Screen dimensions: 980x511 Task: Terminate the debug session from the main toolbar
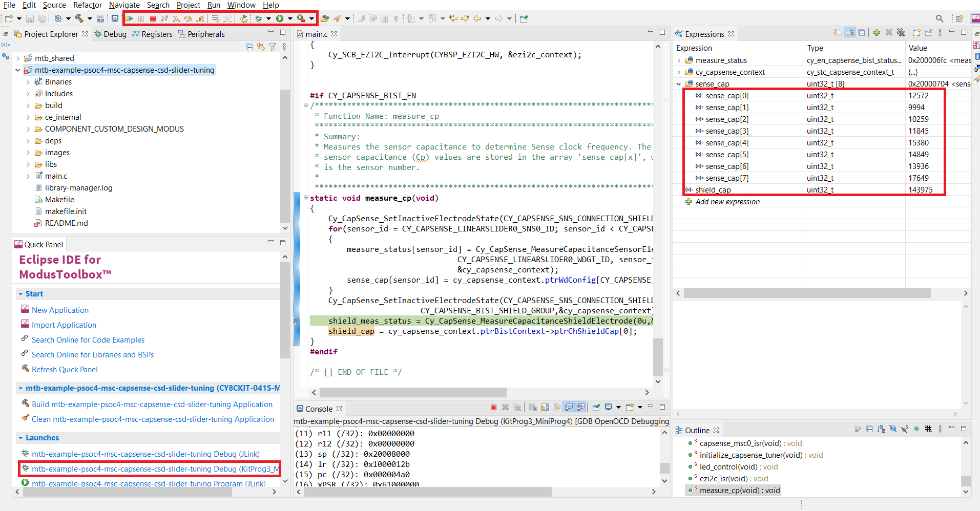tap(153, 19)
